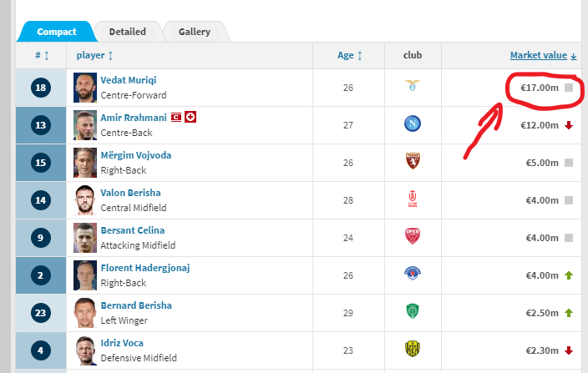The height and width of the screenshot is (373, 588).
Task: Click Florent Hadergjonaj's club crest icon
Action: [412, 275]
